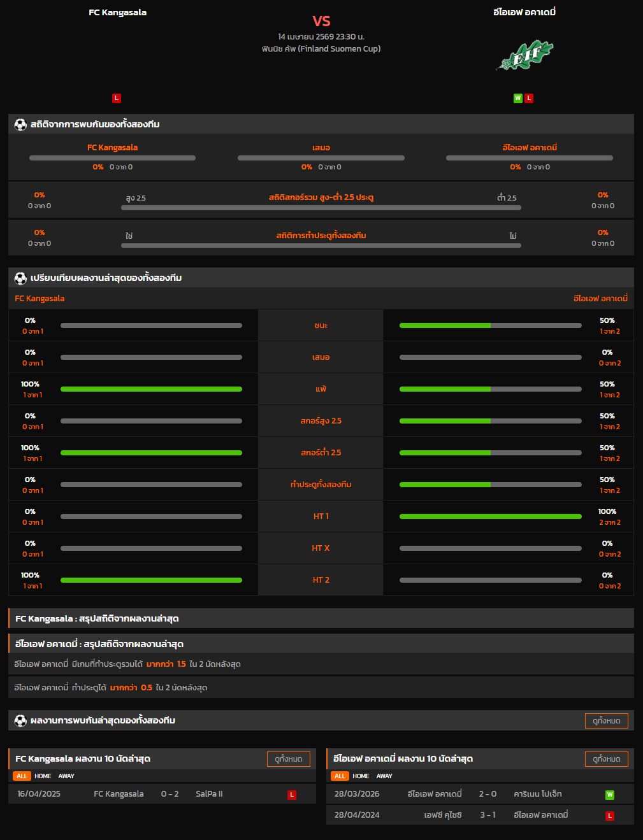Click the red L badge under FC Kangasala header

tap(116, 98)
